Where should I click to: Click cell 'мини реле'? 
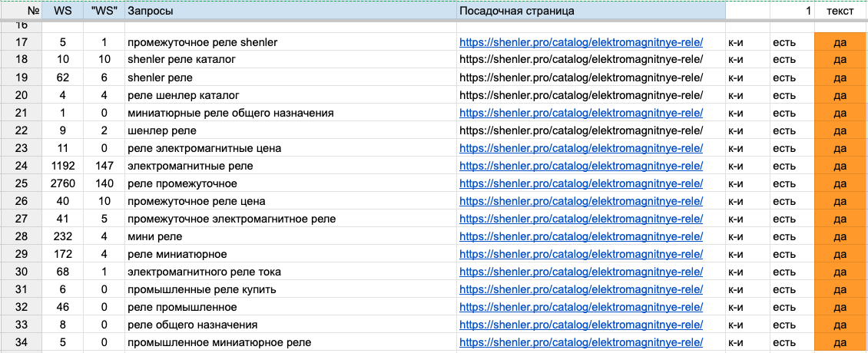(x=290, y=237)
